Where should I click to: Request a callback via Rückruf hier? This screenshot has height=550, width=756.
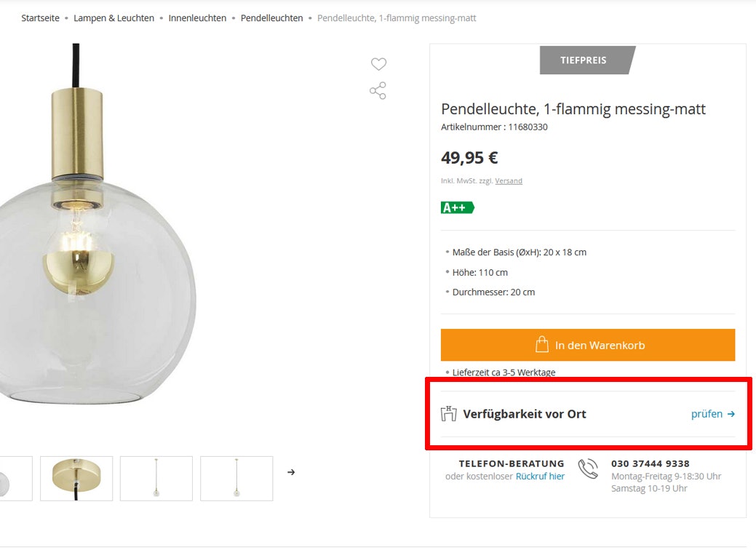(x=541, y=476)
